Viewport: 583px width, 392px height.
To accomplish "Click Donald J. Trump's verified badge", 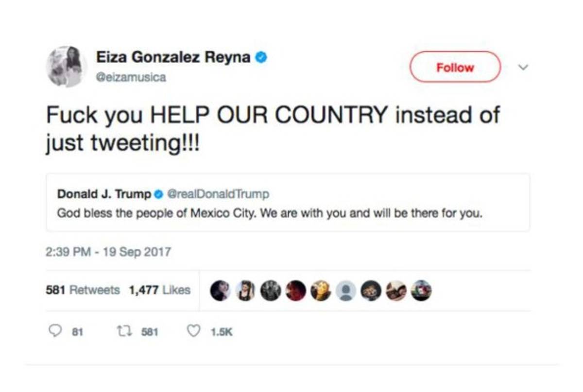I will pos(158,194).
